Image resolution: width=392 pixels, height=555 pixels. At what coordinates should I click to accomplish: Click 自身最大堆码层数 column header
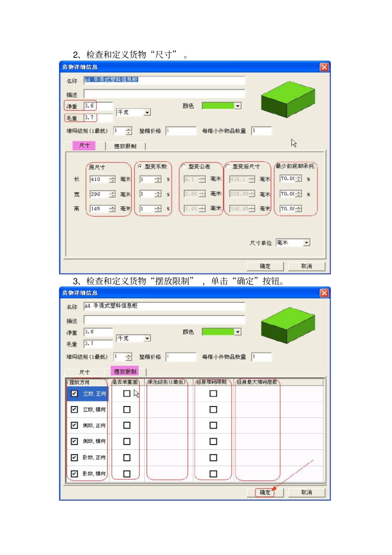click(x=279, y=382)
